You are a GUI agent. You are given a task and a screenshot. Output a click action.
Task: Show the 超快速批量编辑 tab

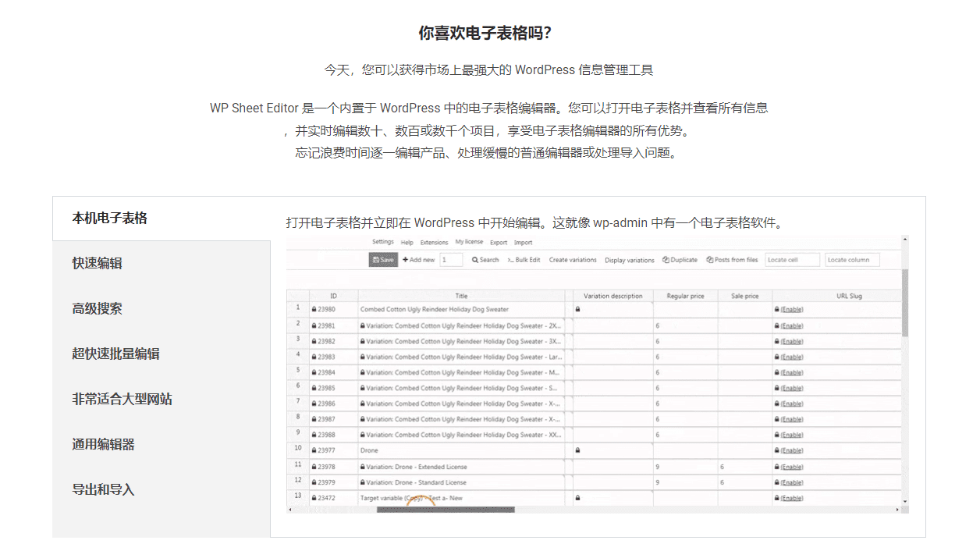(x=162, y=354)
